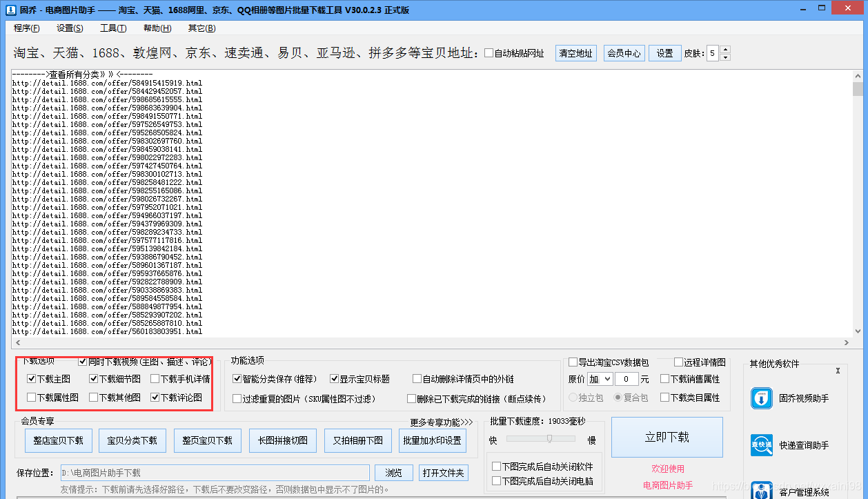Toggle 智能分类保存(推荐) checkbox
This screenshot has width=868, height=499.
click(x=237, y=379)
